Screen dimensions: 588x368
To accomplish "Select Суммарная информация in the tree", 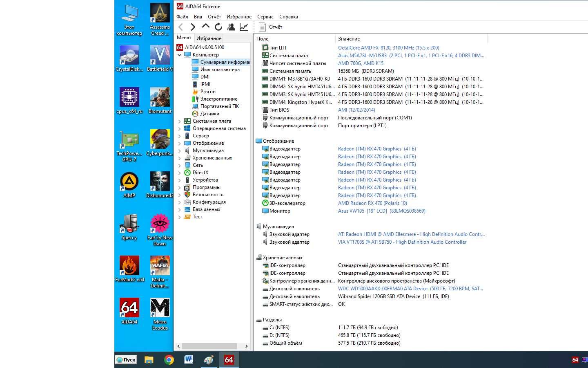I will click(220, 62).
